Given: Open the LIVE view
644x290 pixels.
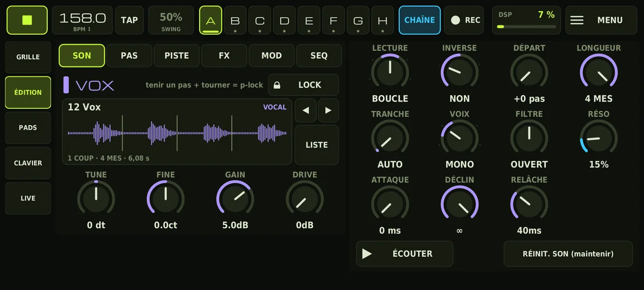Looking at the screenshot, I should 28,198.
